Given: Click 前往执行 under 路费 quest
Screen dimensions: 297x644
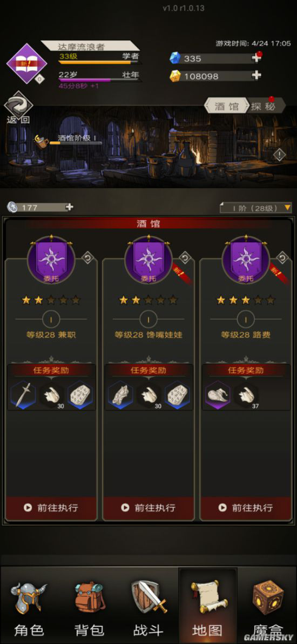Looking at the screenshot, I should [x=246, y=508].
